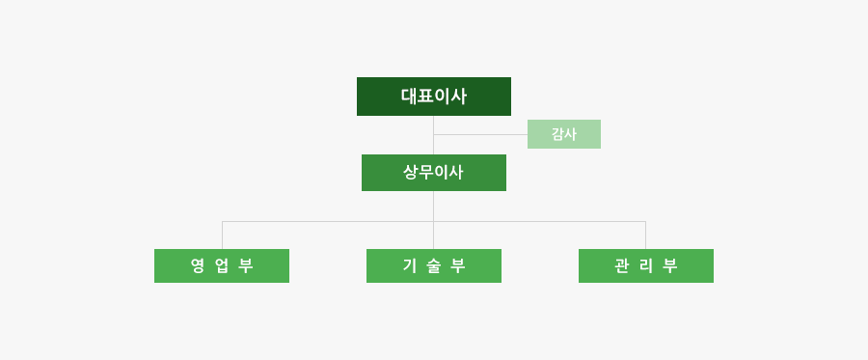The width and height of the screenshot is (868, 360).
Task: Click the vertical line between 대표이사 and 상무이사
Action: pyautogui.click(x=433, y=135)
